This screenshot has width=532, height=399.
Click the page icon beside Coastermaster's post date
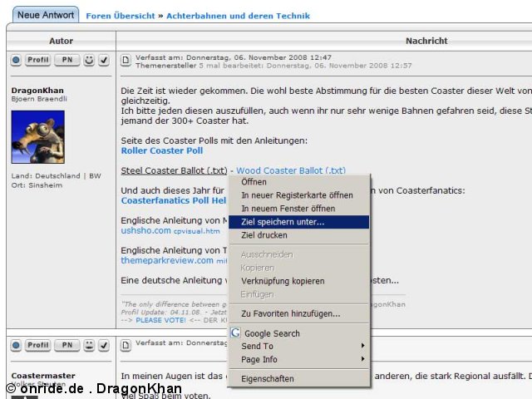[x=126, y=346]
